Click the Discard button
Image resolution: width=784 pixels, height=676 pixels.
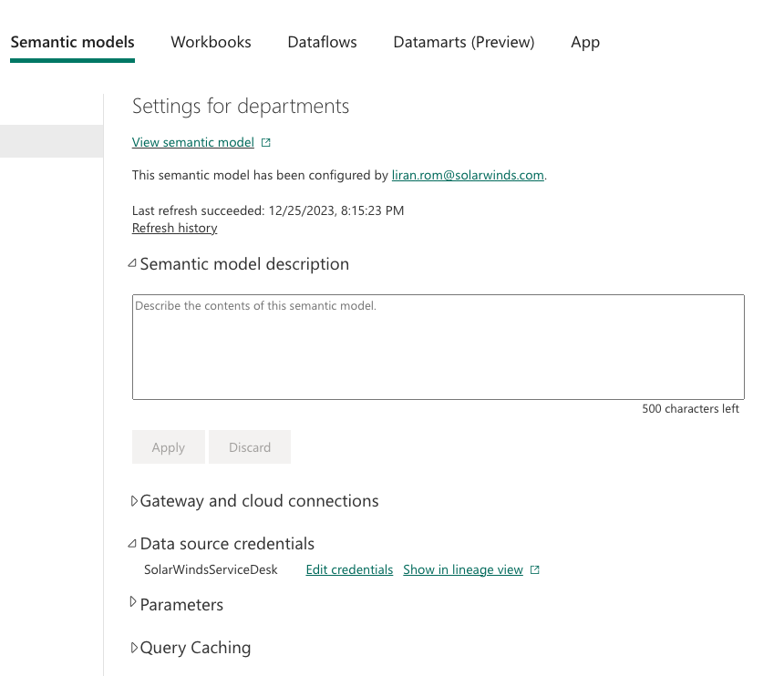coord(250,446)
